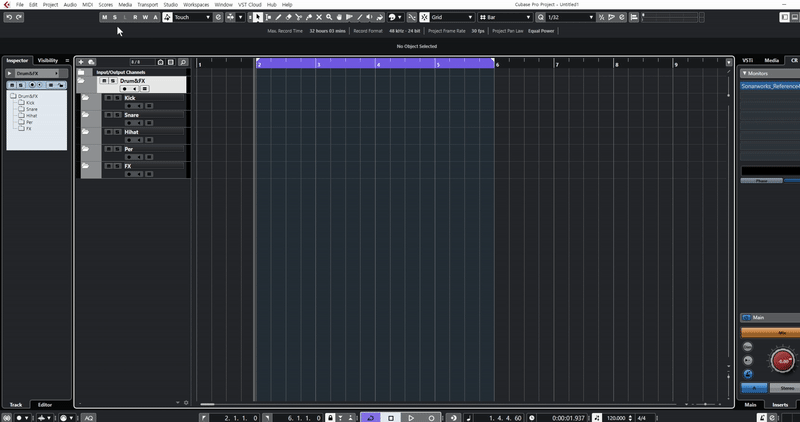The image size is (800, 422).
Task: Solo the Drum&FX folder track
Action: tap(113, 81)
